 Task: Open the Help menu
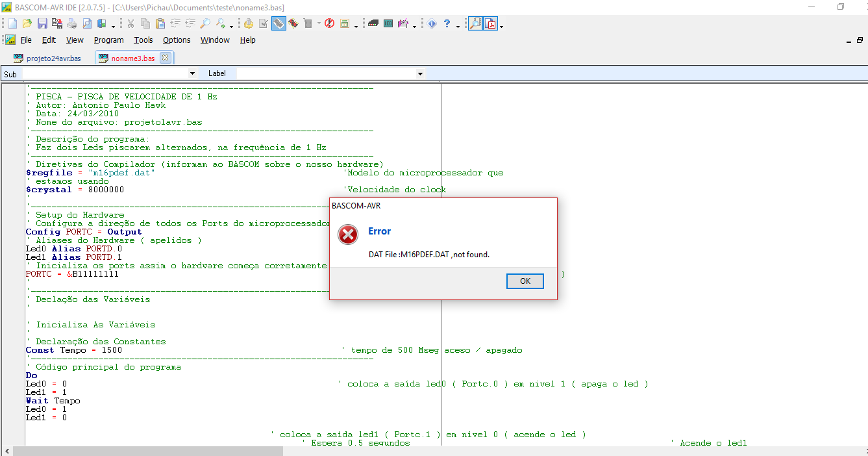tap(248, 40)
